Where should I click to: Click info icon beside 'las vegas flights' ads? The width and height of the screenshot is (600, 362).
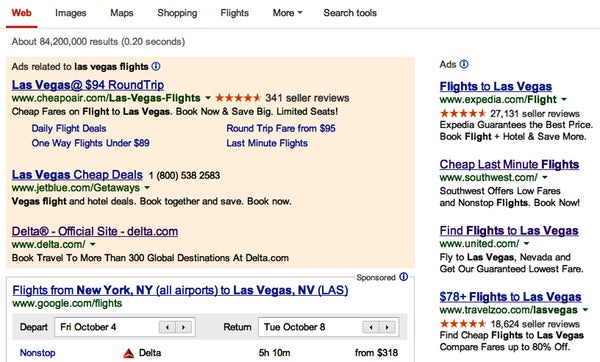pyautogui.click(x=156, y=66)
